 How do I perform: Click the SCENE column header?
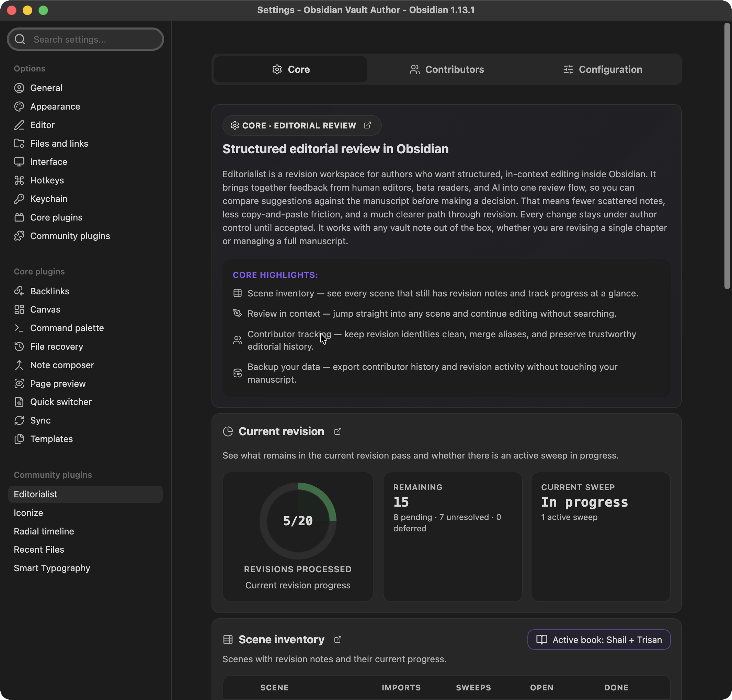click(274, 688)
